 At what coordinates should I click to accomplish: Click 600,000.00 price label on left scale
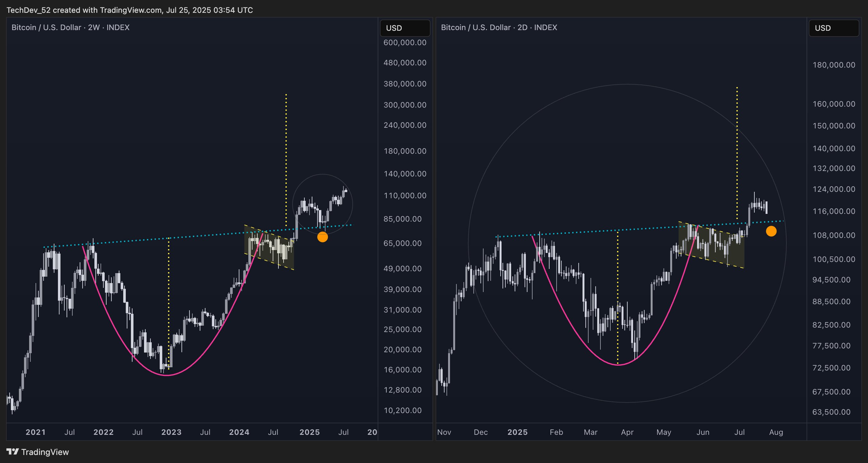[x=405, y=43]
